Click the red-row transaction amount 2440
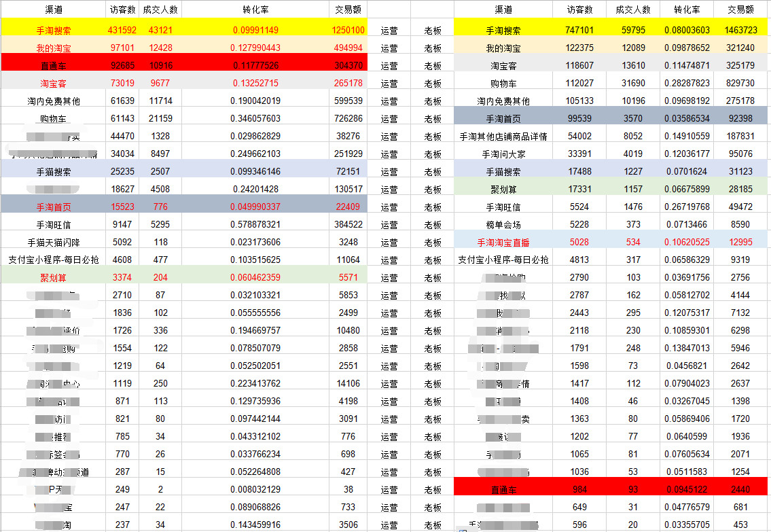The height and width of the screenshot is (532, 771). [x=740, y=490]
